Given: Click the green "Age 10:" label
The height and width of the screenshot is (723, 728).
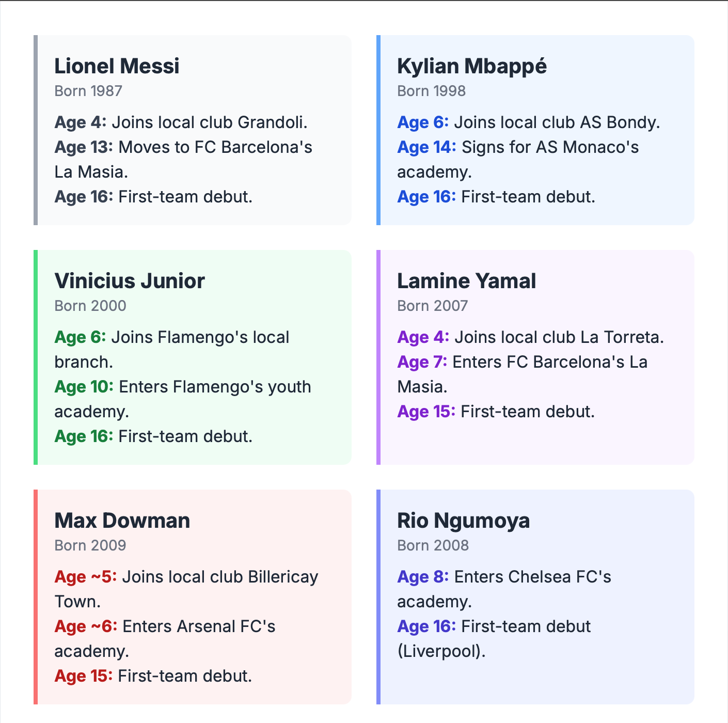Looking at the screenshot, I should pos(84,387).
